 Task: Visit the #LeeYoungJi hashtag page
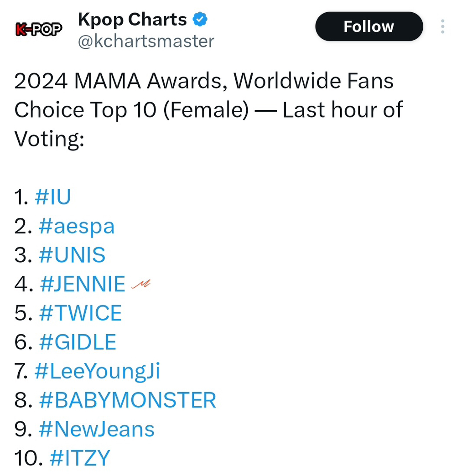point(97,371)
